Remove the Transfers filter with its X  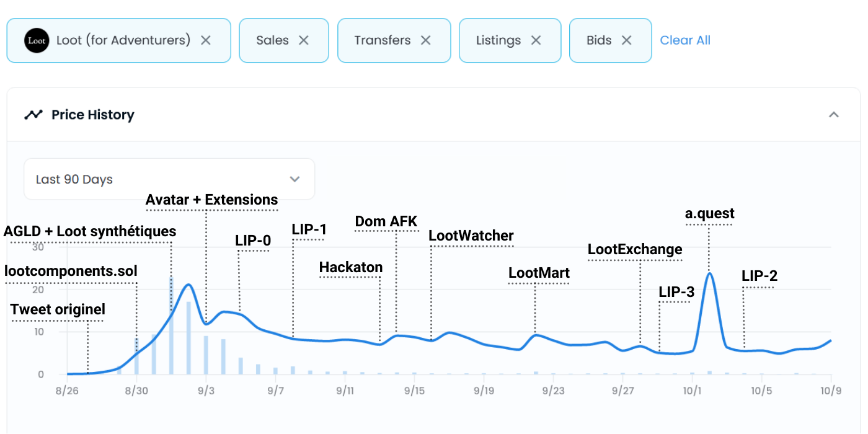coord(426,40)
